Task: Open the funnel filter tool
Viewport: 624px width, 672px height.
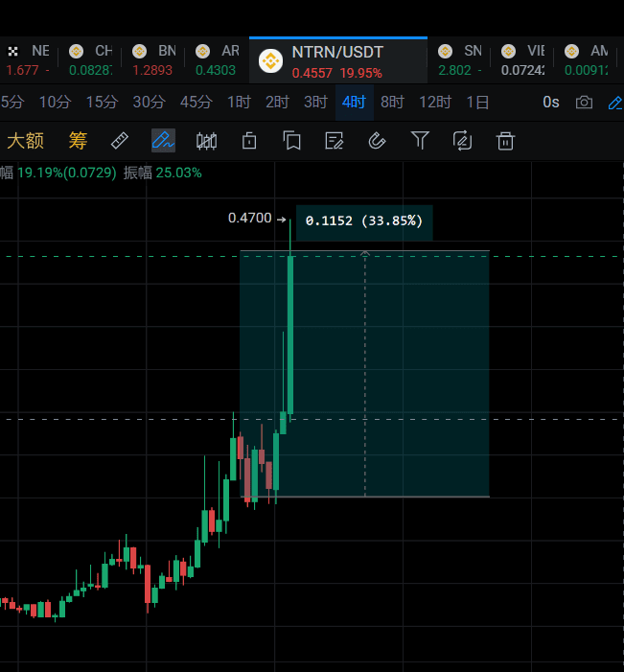Action: [x=420, y=141]
